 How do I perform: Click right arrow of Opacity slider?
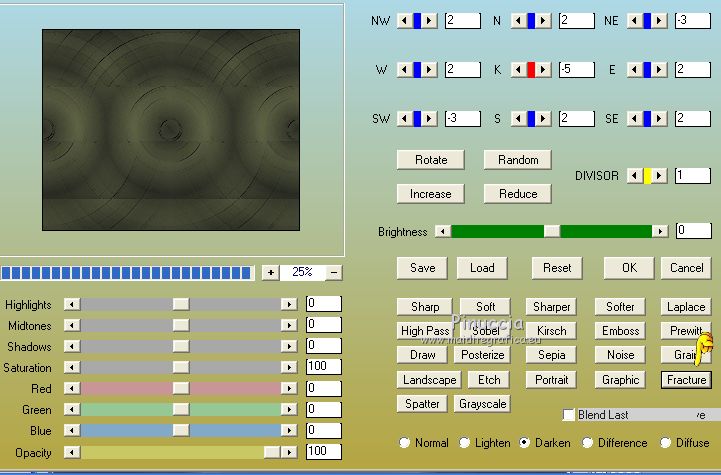(289, 453)
